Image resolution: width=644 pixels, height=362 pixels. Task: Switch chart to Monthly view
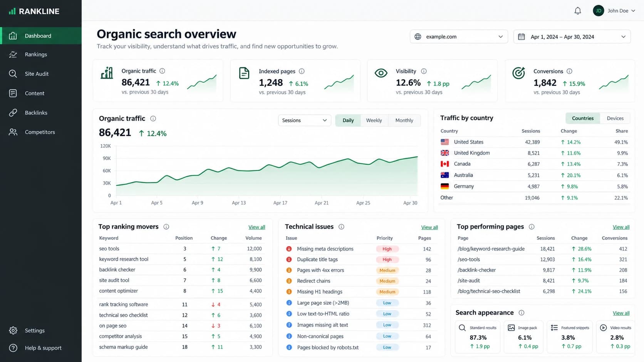coord(404,120)
